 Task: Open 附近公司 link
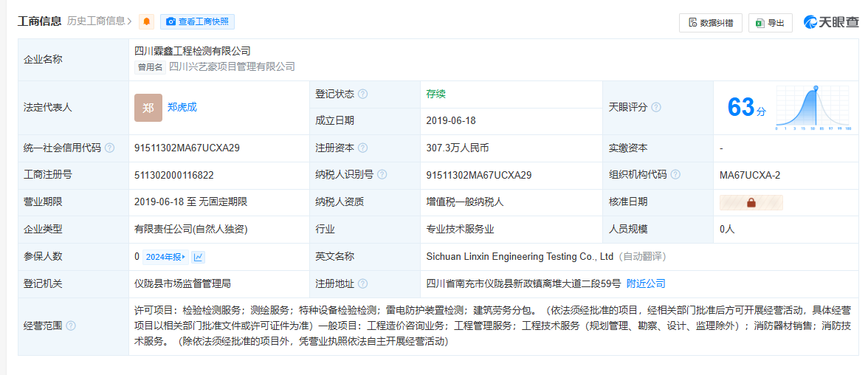(x=646, y=283)
